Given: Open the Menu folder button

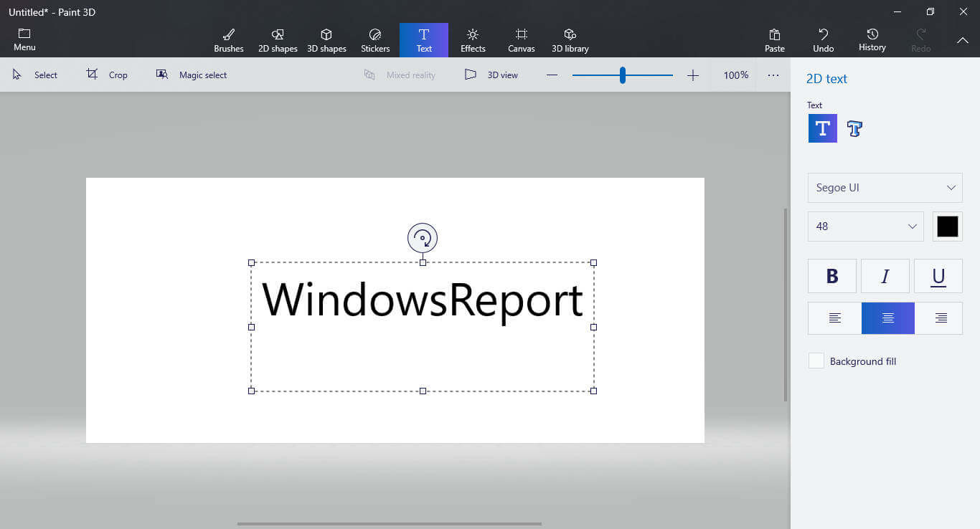Looking at the screenshot, I should point(24,40).
